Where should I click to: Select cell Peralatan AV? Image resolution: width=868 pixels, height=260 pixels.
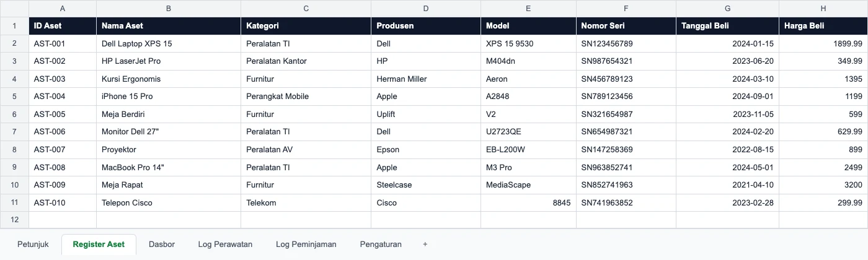pos(306,150)
